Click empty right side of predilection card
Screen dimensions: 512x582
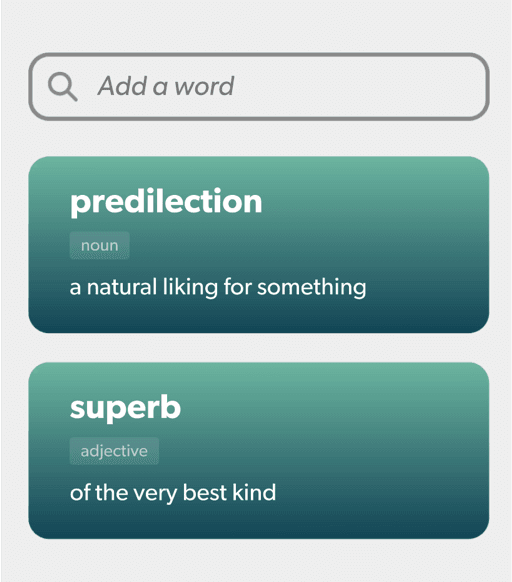427,245
